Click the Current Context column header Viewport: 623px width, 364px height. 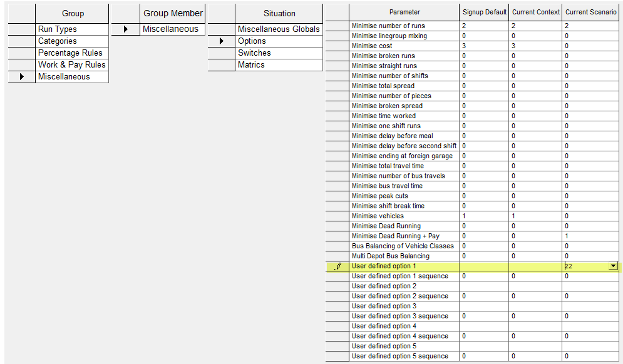click(535, 11)
